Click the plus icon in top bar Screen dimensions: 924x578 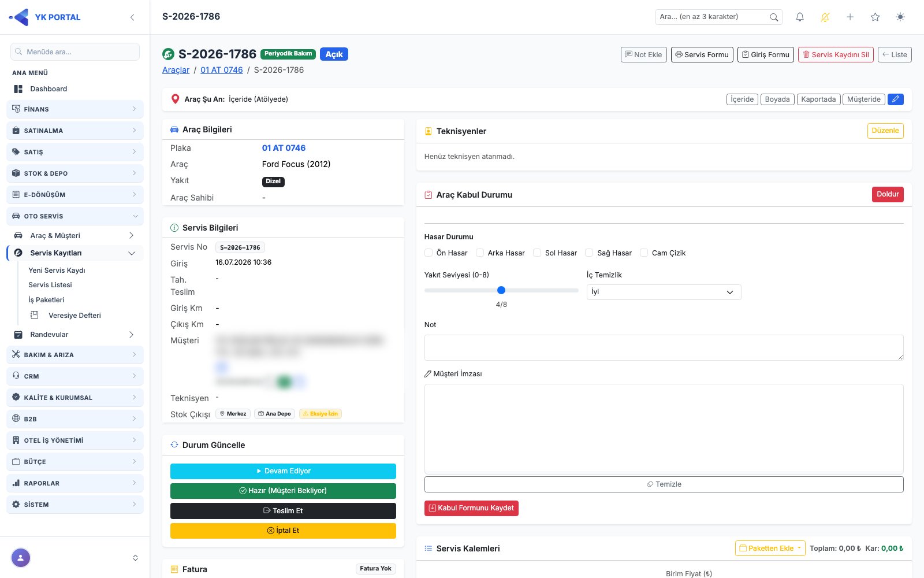click(850, 17)
